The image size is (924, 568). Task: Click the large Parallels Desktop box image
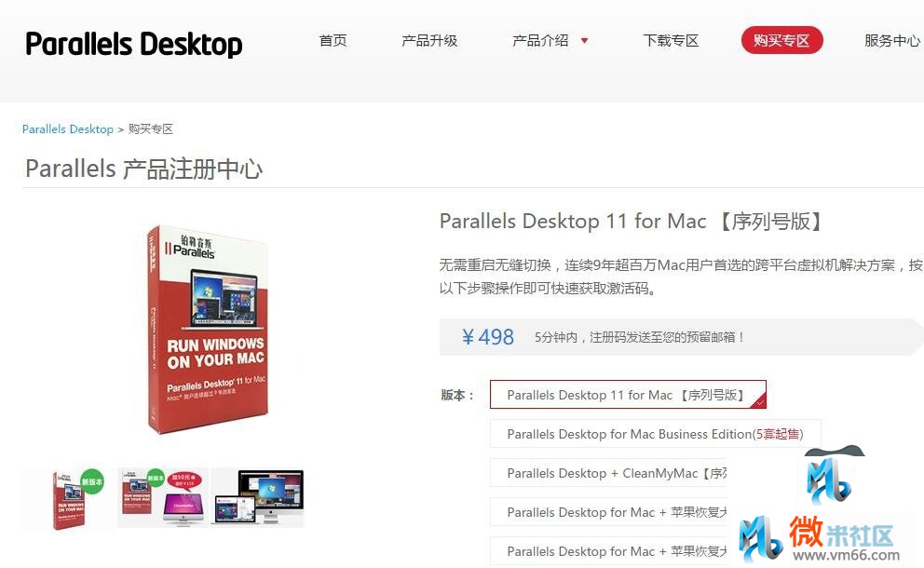pyautogui.click(x=208, y=329)
